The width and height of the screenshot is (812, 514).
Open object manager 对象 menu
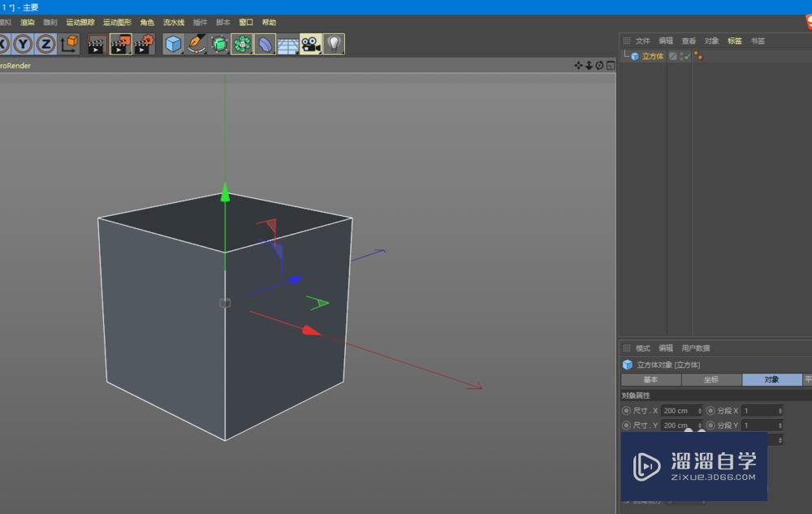pos(711,41)
